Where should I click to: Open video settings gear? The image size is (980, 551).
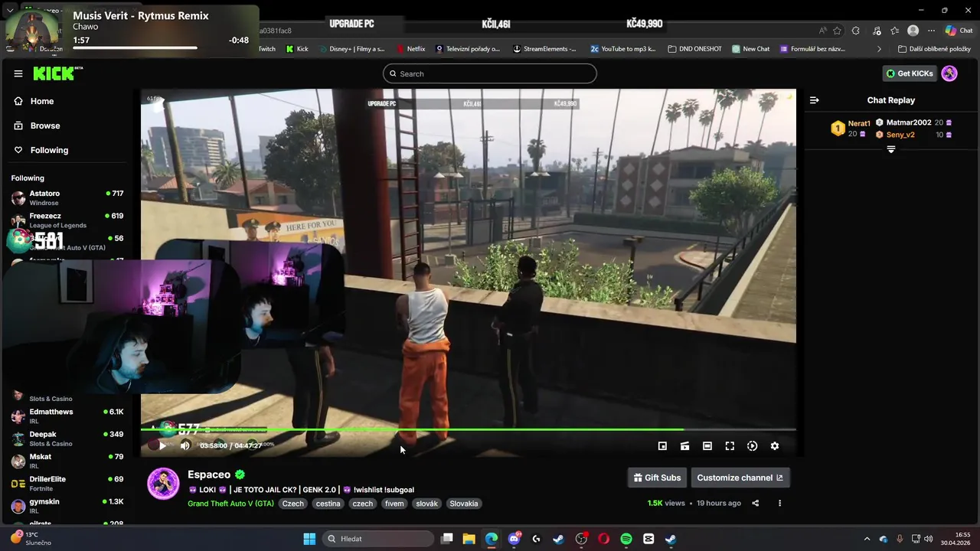pyautogui.click(x=775, y=446)
